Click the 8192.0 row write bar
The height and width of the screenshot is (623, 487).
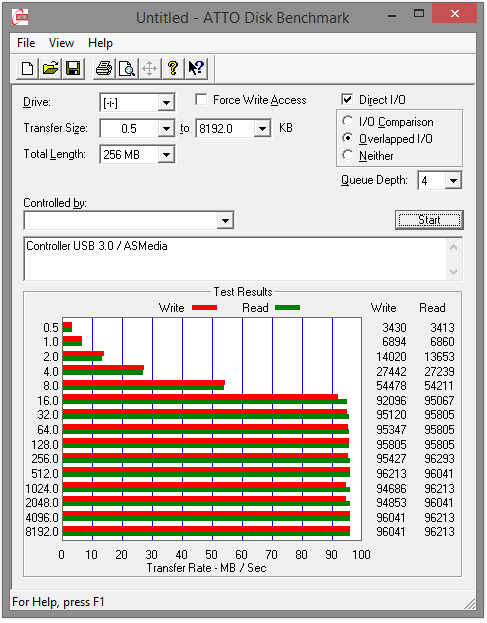(x=206, y=528)
